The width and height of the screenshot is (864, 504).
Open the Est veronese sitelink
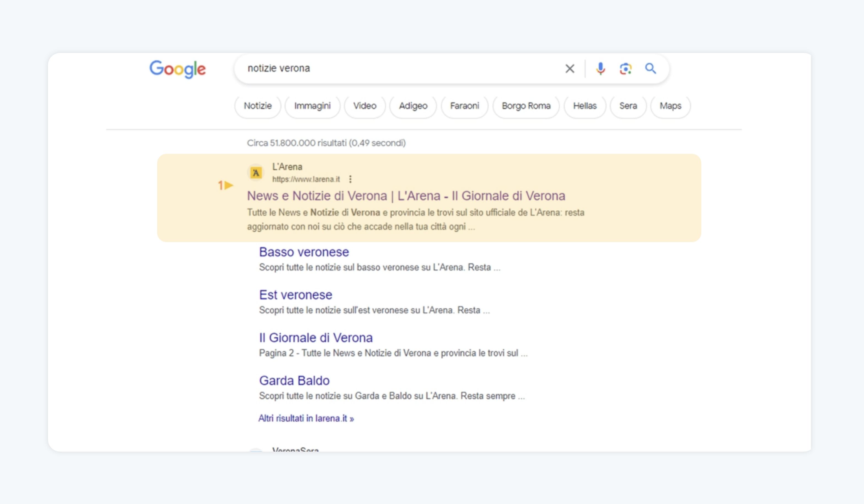(296, 295)
